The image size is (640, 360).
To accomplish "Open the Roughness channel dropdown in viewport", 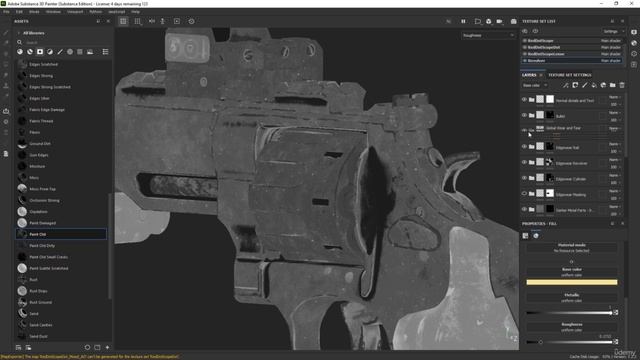I will (488, 36).
